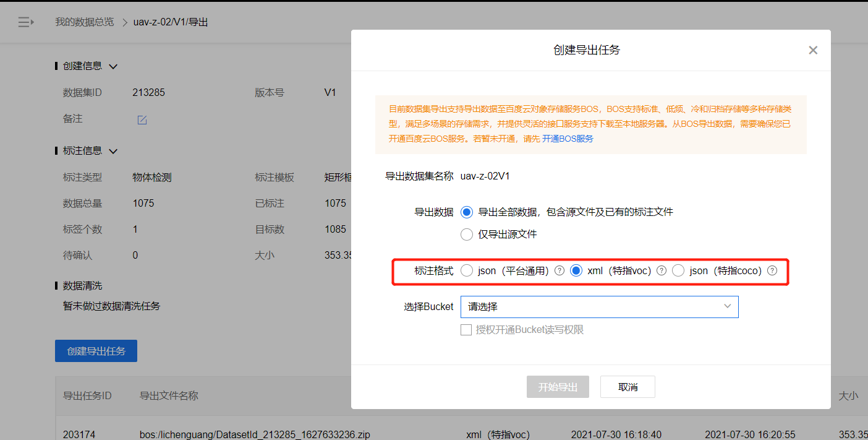This screenshot has width=868, height=440.
Task: Check 授权开通Bucket读写权限 checkbox
Action: [x=467, y=329]
